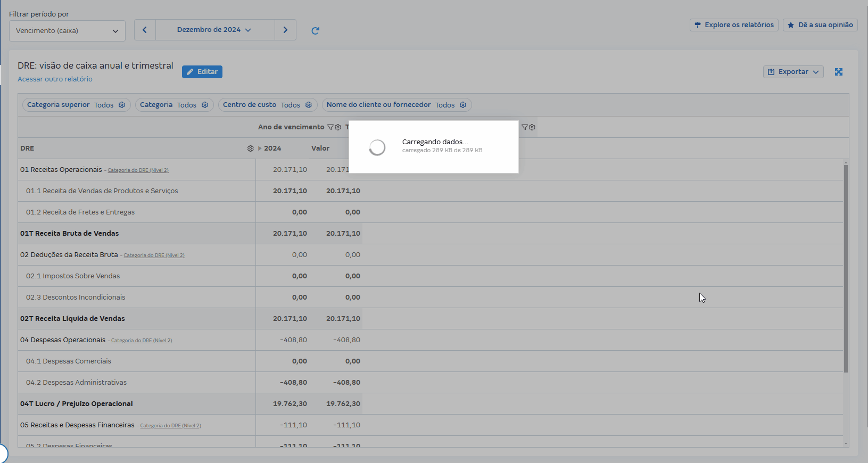Open Centro de custo filter gear
This screenshot has width=868, height=463.
(x=309, y=105)
